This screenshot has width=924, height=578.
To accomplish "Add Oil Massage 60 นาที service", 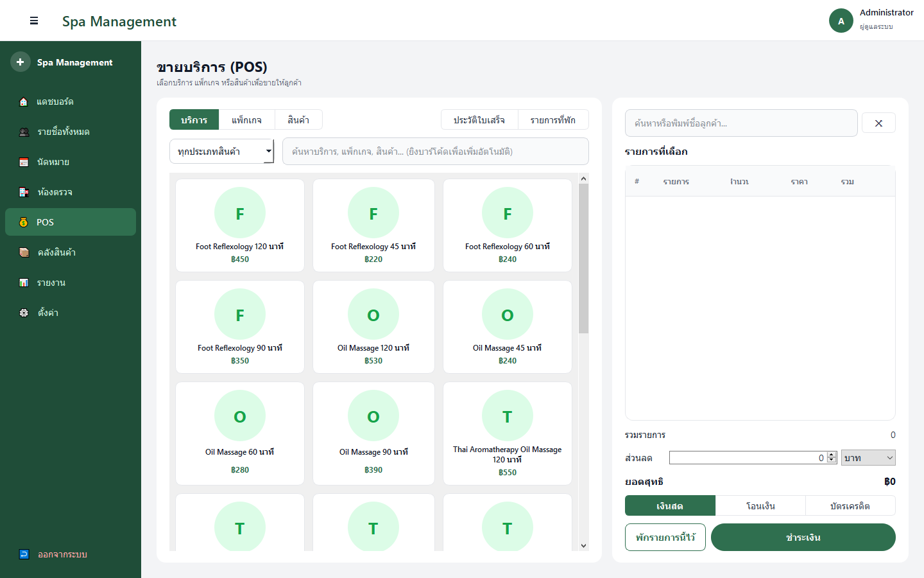I will (240, 433).
